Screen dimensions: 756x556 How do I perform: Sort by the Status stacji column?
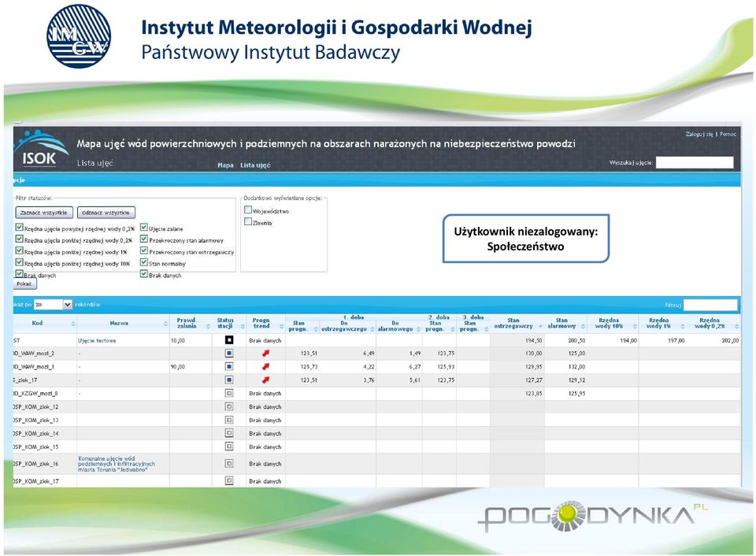(243, 327)
